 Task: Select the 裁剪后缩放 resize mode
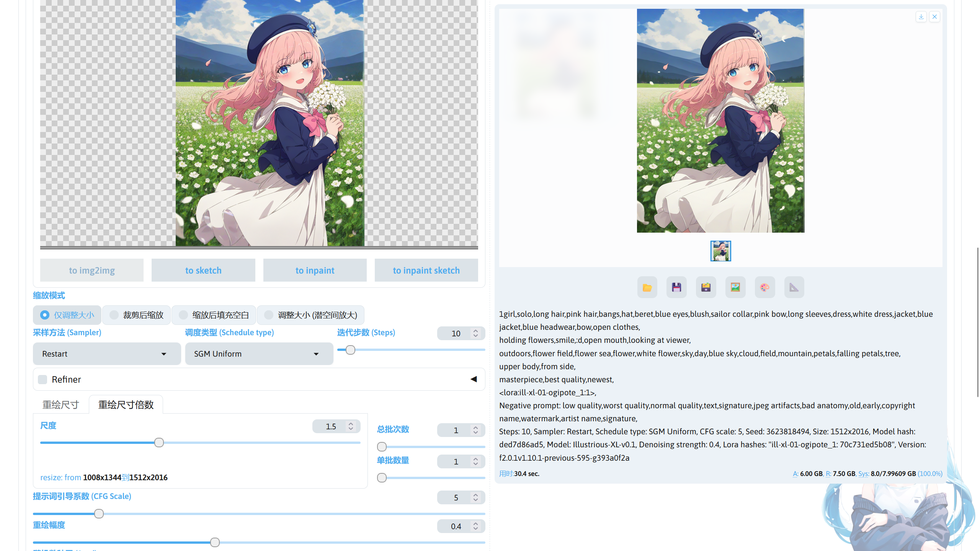point(137,315)
